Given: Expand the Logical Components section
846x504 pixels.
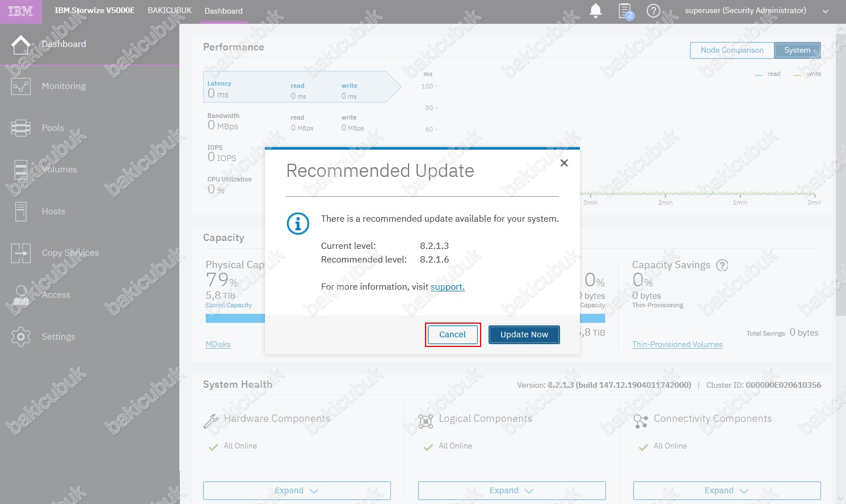Looking at the screenshot, I should (x=512, y=490).
